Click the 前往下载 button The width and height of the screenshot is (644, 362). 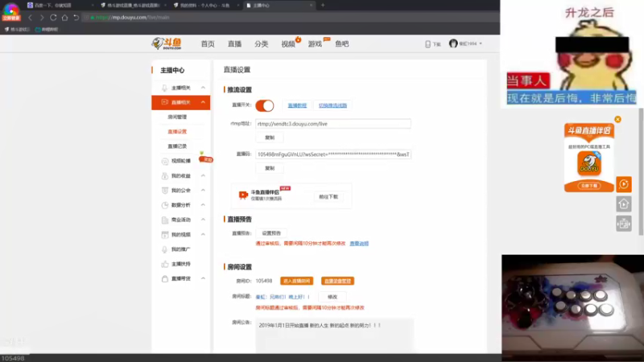pyautogui.click(x=328, y=197)
